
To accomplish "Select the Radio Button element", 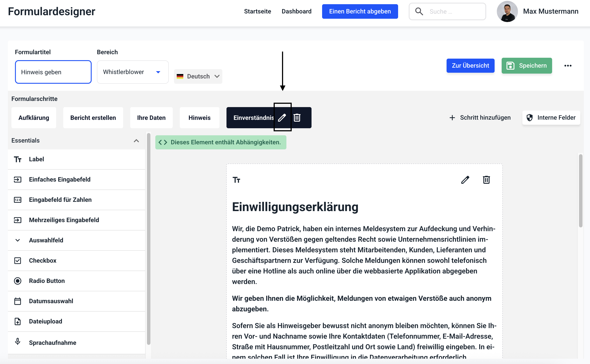I will (47, 281).
